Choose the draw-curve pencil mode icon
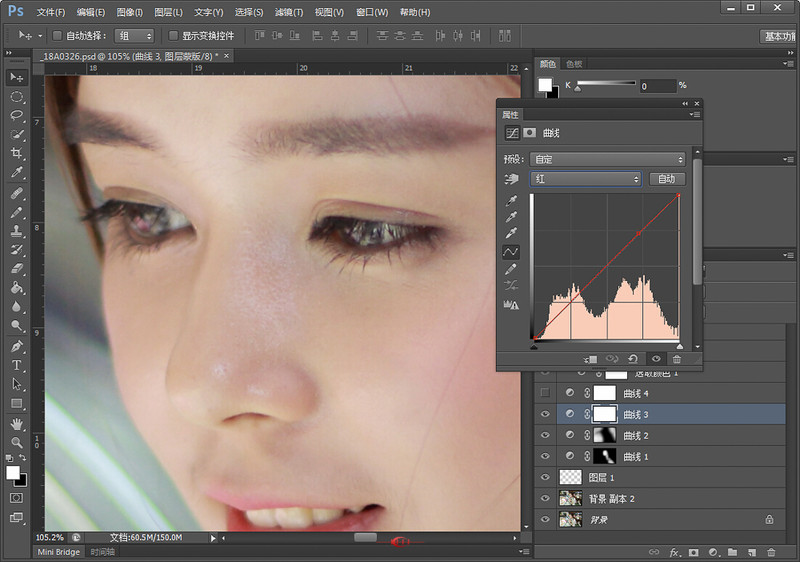Viewport: 800px width, 562px height. [511, 269]
